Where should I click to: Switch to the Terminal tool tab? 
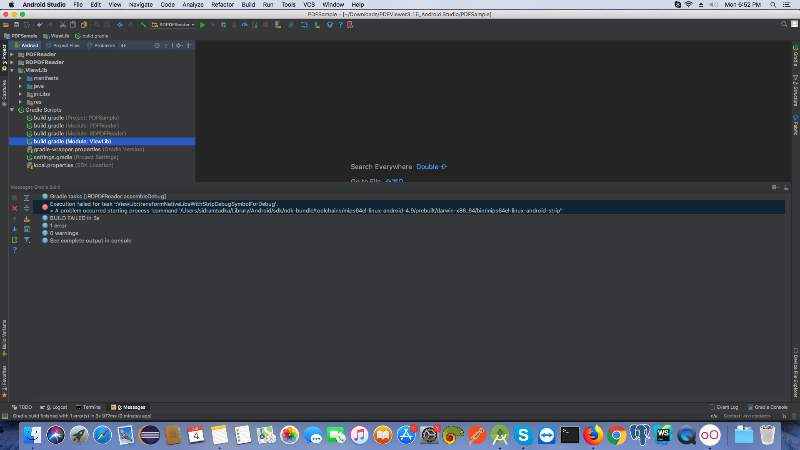[88, 407]
